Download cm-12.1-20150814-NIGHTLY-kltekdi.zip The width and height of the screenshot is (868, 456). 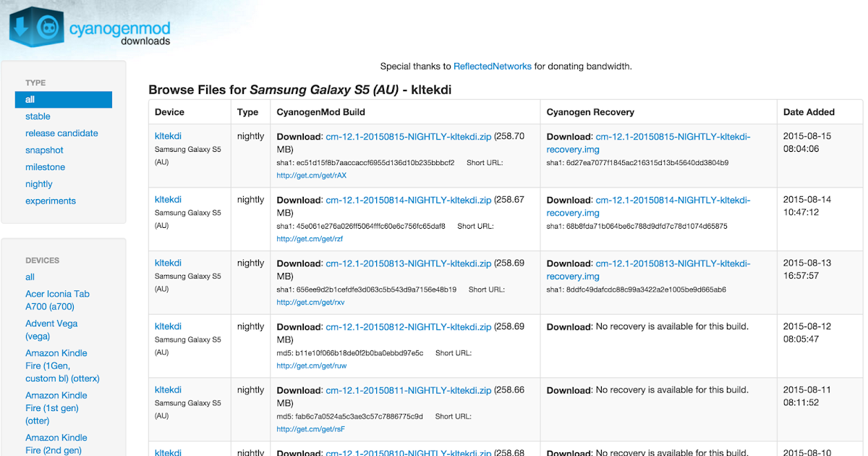[409, 200]
